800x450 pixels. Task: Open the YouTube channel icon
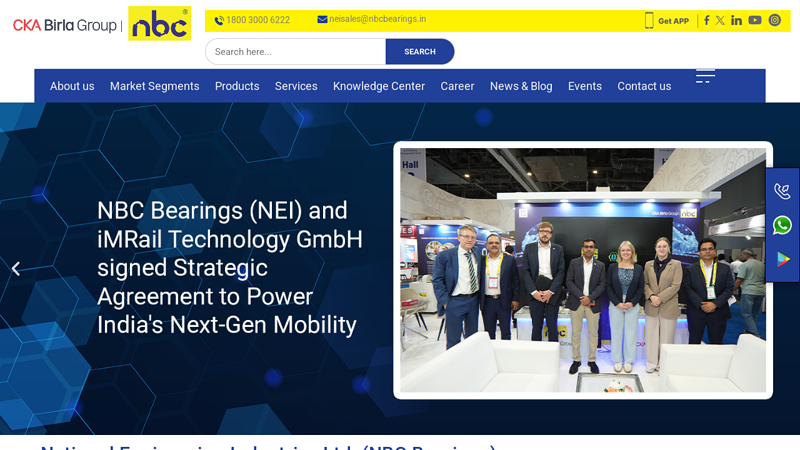pyautogui.click(x=755, y=20)
